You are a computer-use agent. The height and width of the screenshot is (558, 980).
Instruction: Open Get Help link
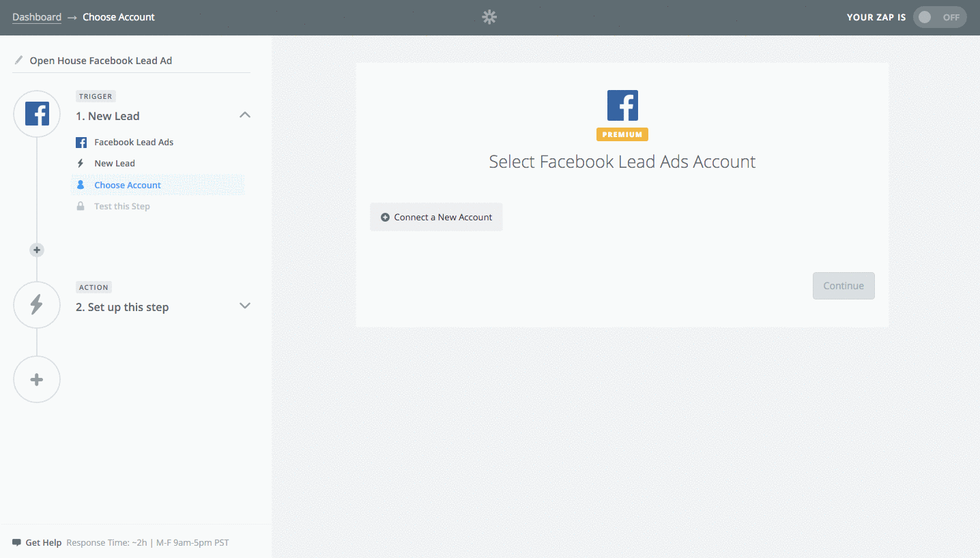[x=44, y=543]
